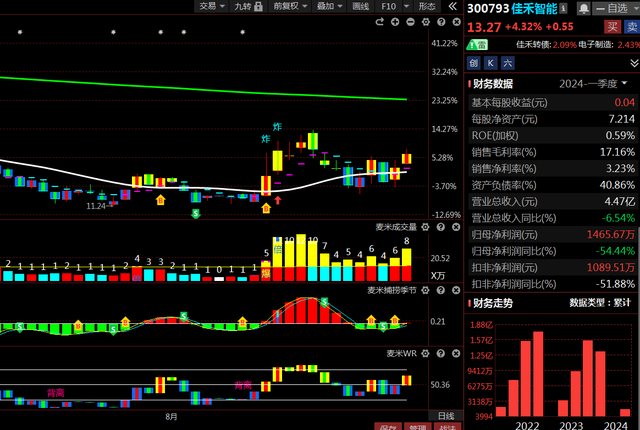Click 佳禾转债 convertible bond link
The width and height of the screenshot is (640, 430).
pos(533,44)
